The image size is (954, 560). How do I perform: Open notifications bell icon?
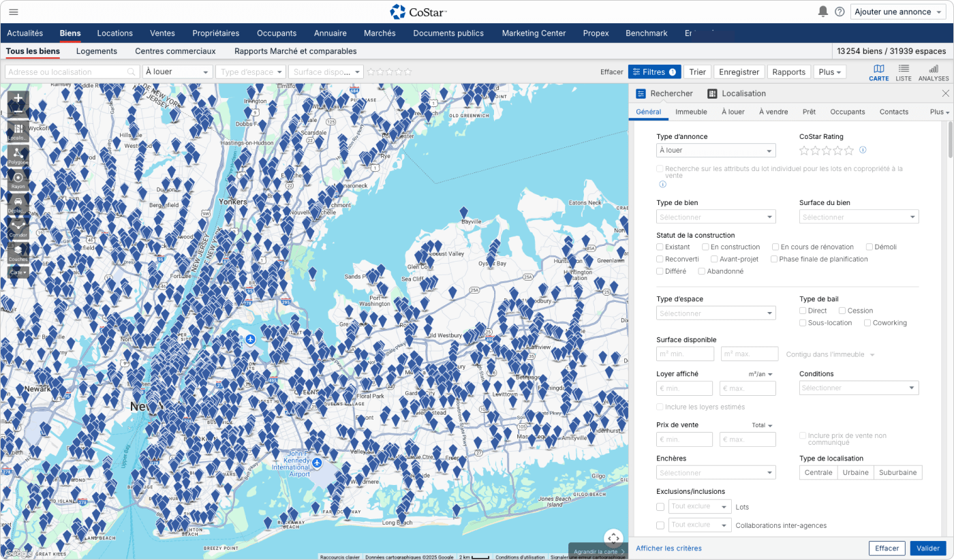point(822,12)
